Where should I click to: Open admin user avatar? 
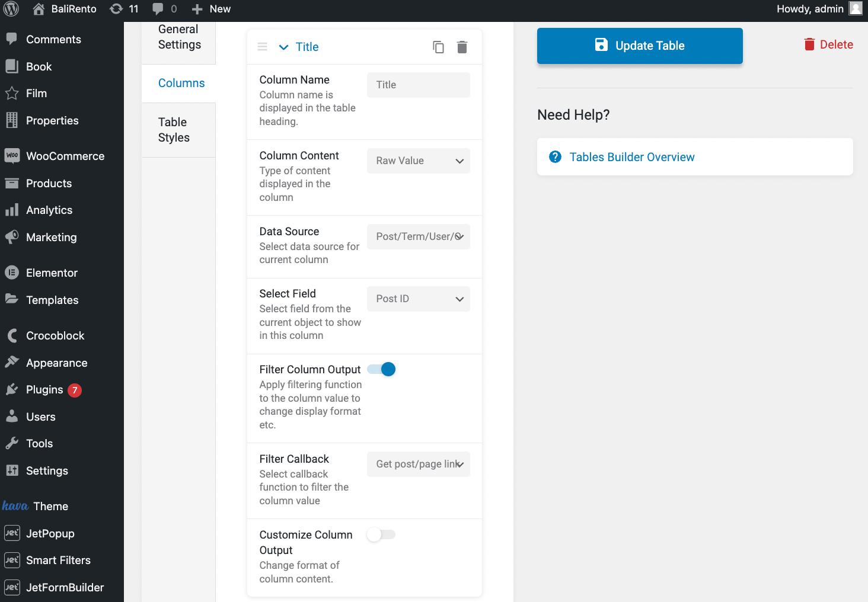pos(856,8)
